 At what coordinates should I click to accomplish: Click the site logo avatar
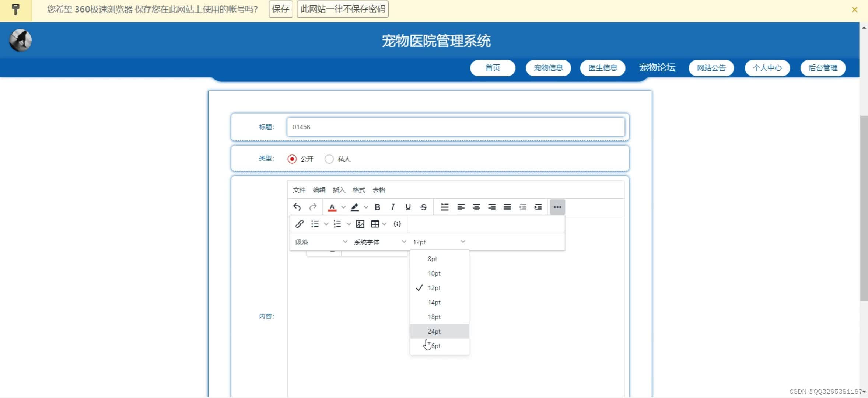[x=21, y=41]
